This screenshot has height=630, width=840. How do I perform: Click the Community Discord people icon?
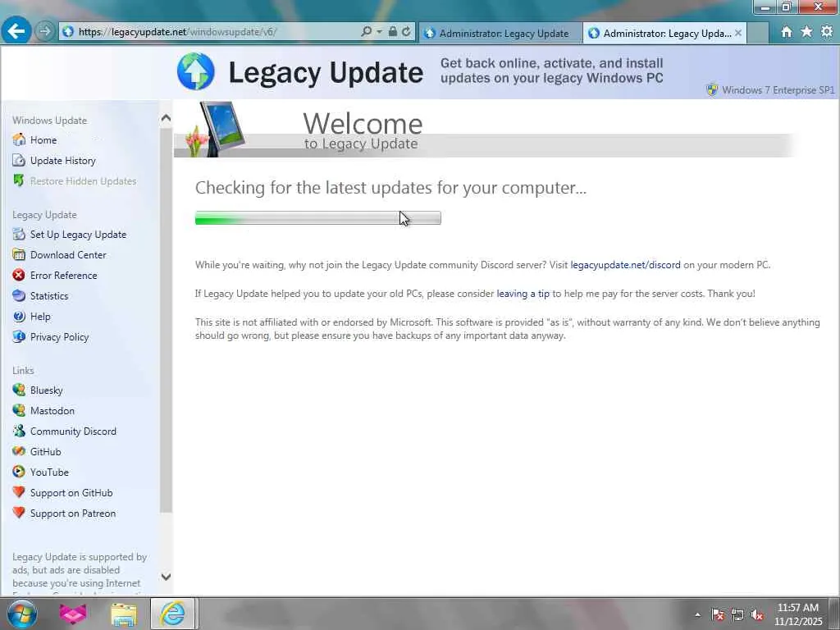click(x=19, y=431)
